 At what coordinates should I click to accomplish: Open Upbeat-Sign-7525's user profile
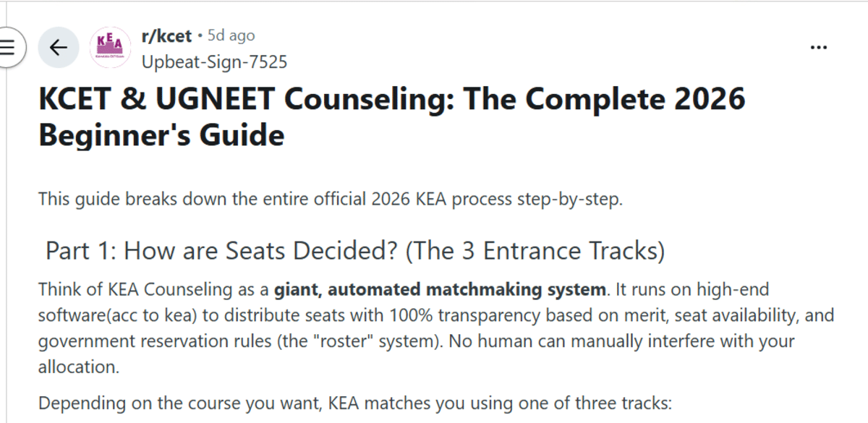pyautogui.click(x=214, y=62)
